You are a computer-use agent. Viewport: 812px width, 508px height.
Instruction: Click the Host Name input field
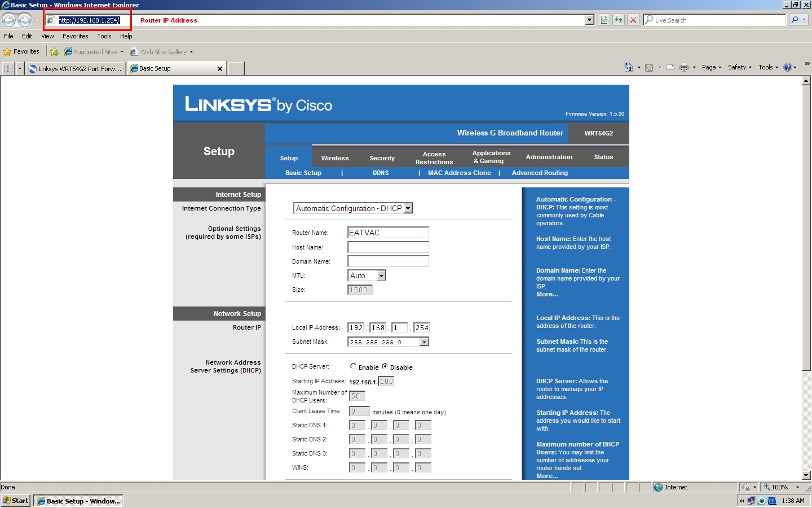click(389, 247)
